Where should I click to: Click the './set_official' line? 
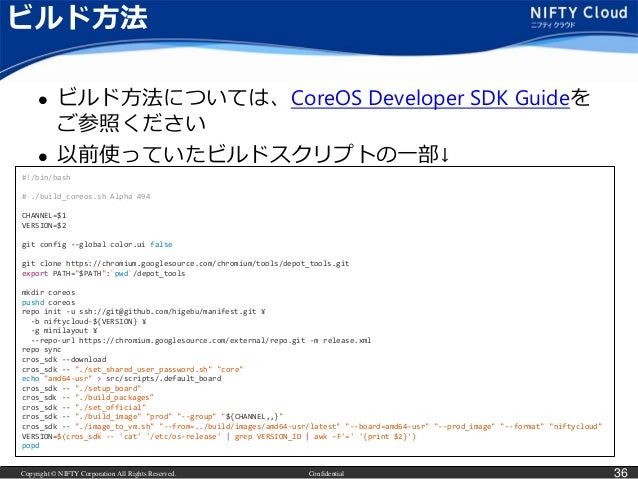[84, 407]
